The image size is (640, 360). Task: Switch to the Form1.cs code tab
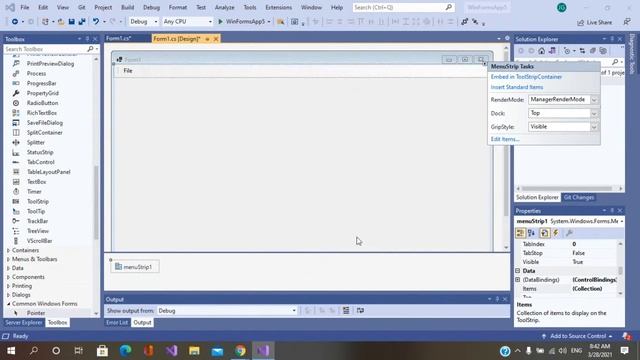tap(119, 38)
